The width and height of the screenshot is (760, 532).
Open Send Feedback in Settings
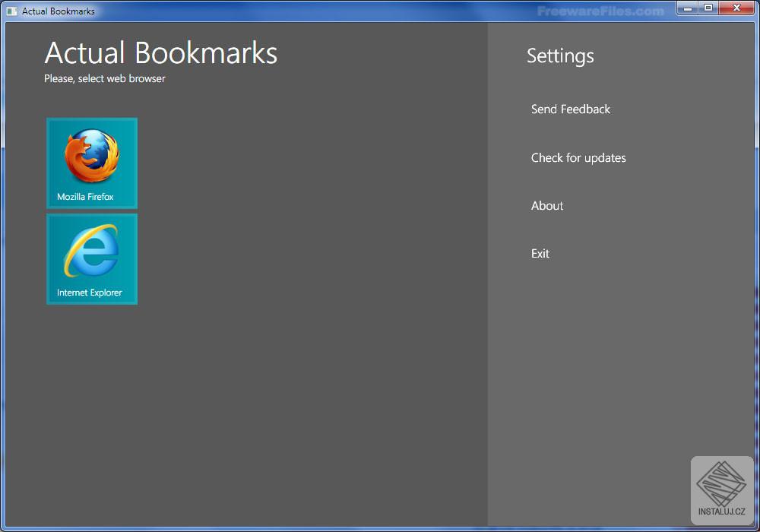571,109
